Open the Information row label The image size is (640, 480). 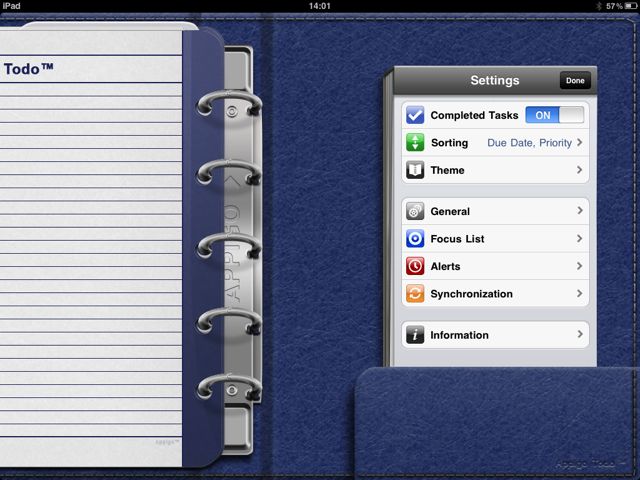(x=459, y=335)
